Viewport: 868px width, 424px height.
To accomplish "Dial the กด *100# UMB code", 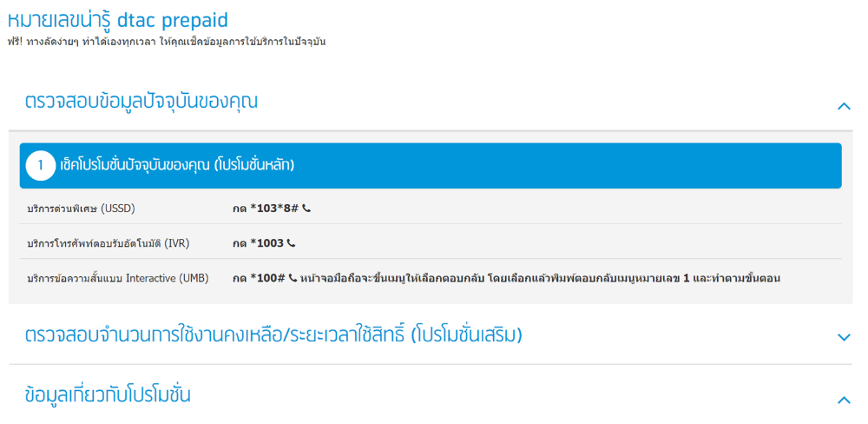I will [x=259, y=278].
